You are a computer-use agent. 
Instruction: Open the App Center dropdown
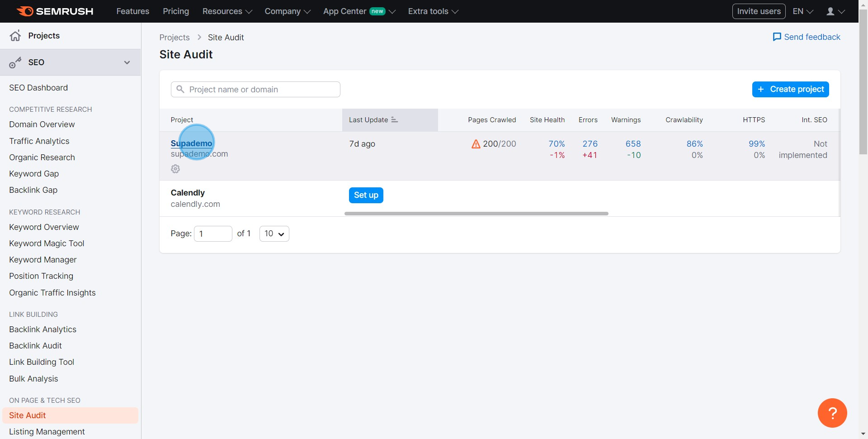click(359, 11)
